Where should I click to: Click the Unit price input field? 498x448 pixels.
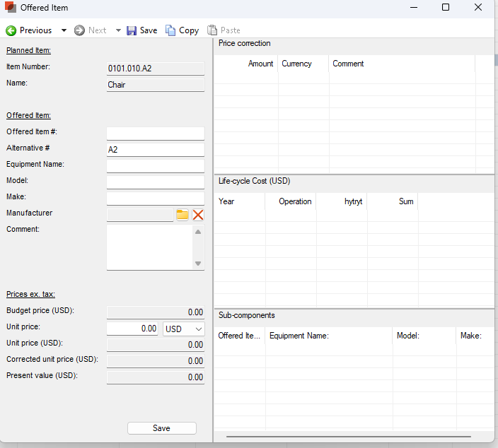coord(132,329)
